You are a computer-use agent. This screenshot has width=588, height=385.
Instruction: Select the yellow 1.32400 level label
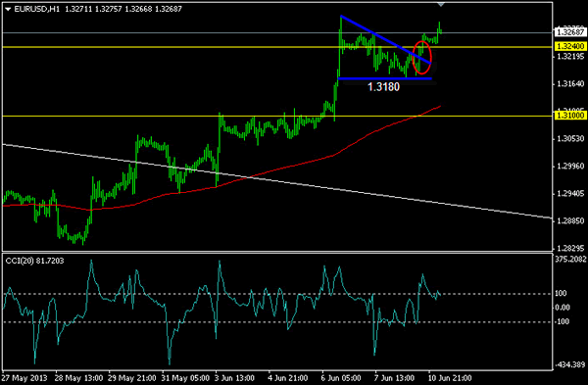[x=570, y=46]
